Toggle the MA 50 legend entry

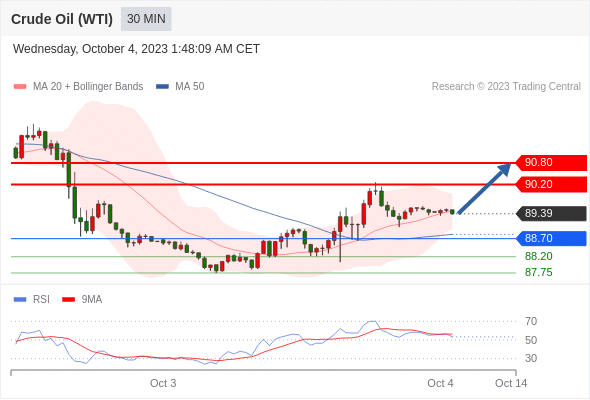click(x=180, y=87)
